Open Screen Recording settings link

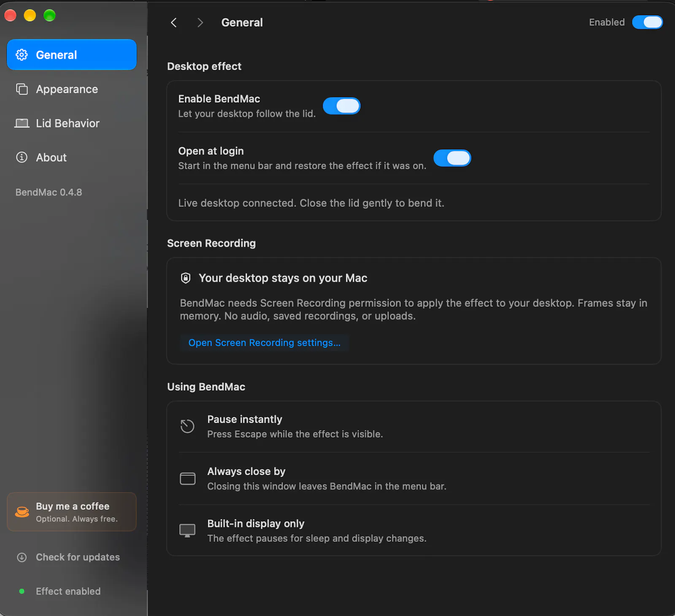coord(265,343)
